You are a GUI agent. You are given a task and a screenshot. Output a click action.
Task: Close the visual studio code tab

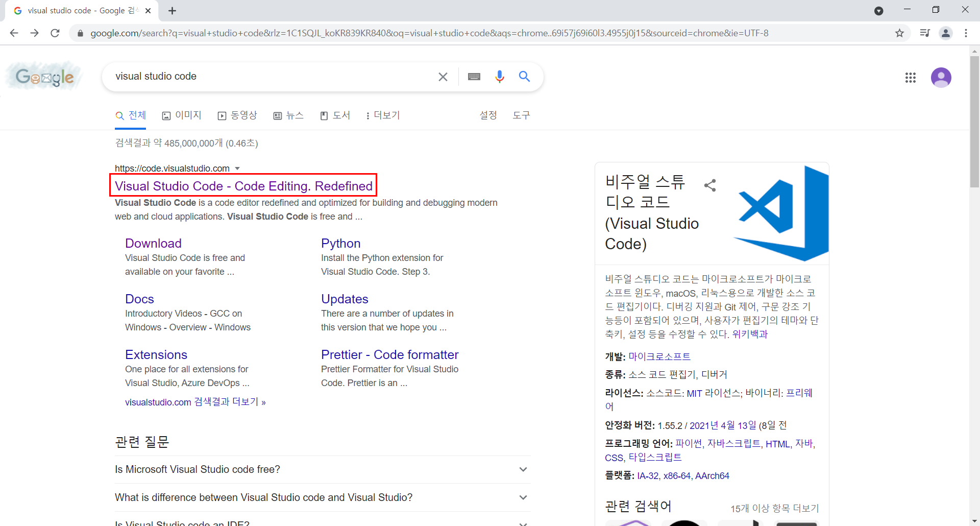(x=148, y=11)
